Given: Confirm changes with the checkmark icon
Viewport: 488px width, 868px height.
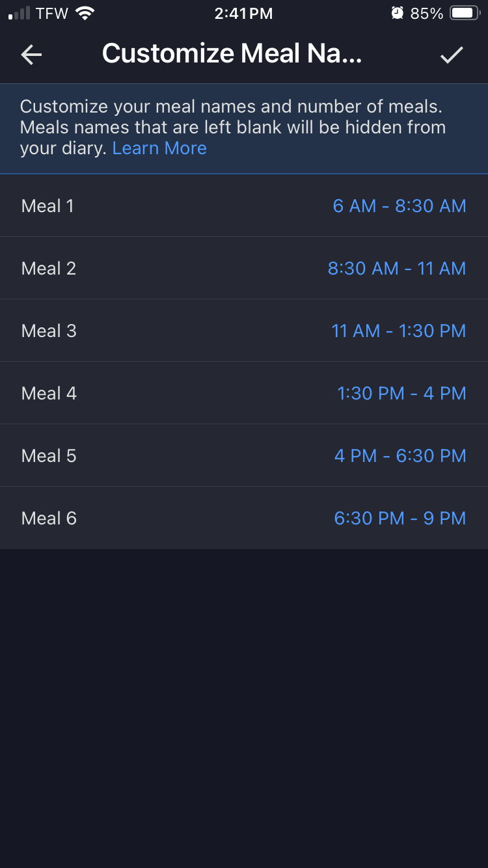Looking at the screenshot, I should pyautogui.click(x=452, y=55).
